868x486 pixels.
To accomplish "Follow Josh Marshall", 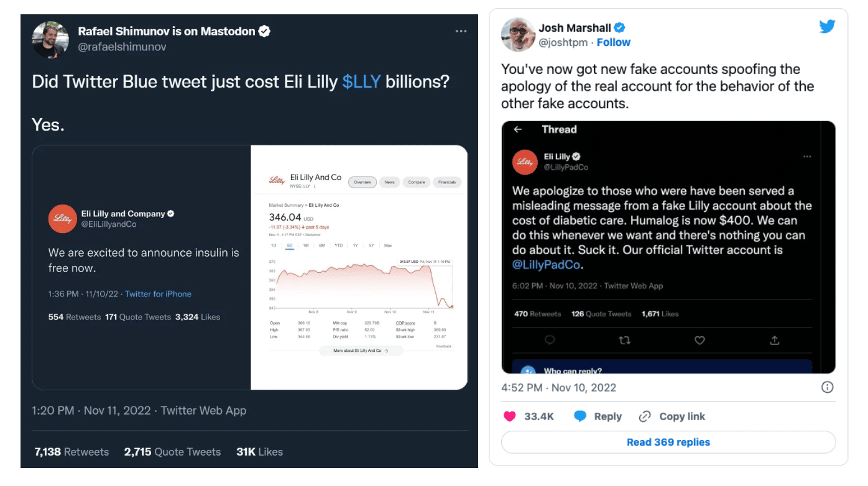I will [613, 42].
